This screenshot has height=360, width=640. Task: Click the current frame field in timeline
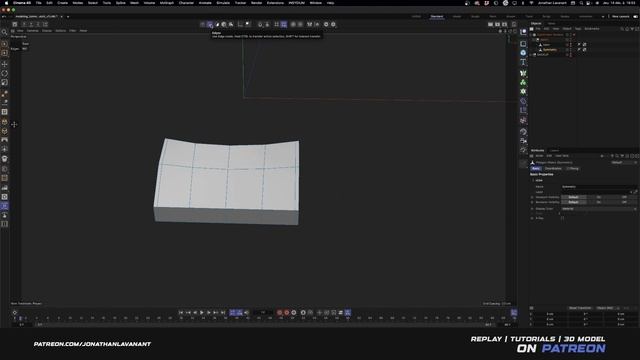click(263, 313)
